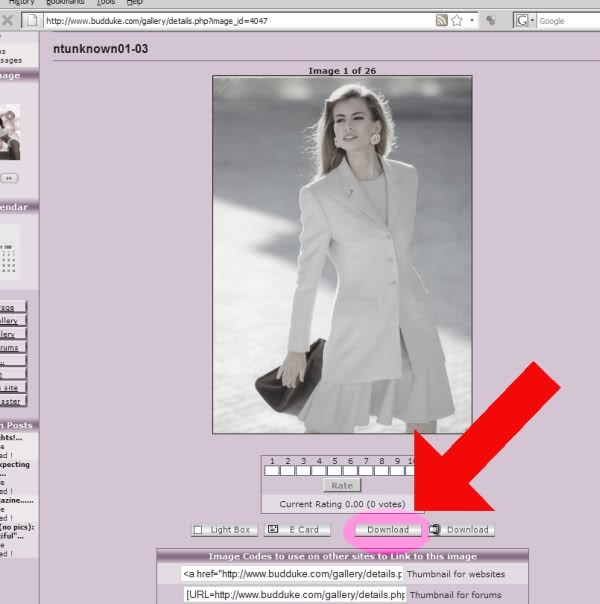Select rating 5 radio button
The image size is (600, 604).
coord(334,470)
